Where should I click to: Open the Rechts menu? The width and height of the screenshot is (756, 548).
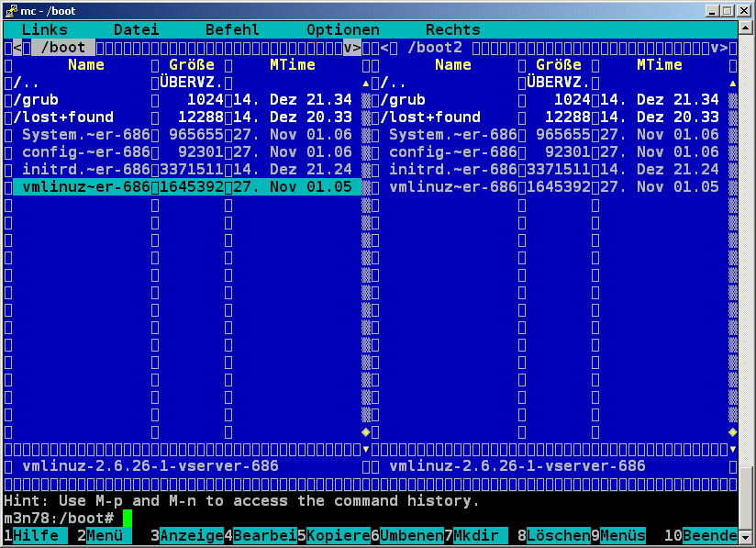pyautogui.click(x=452, y=30)
